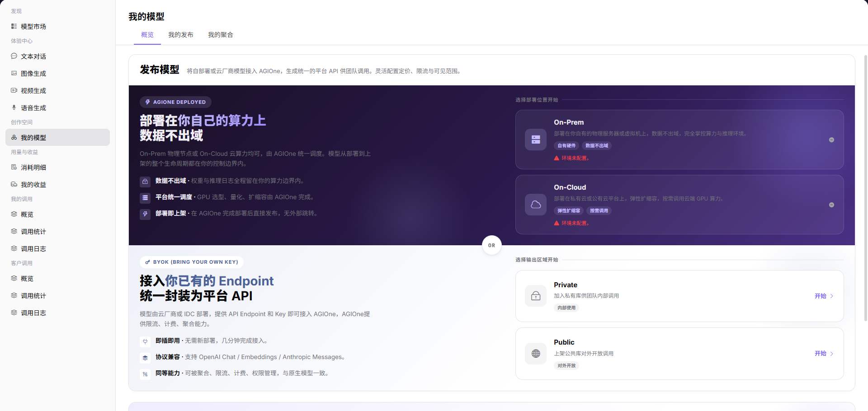
Task: Click the sliders icon beside 同等能力
Action: 145,374
